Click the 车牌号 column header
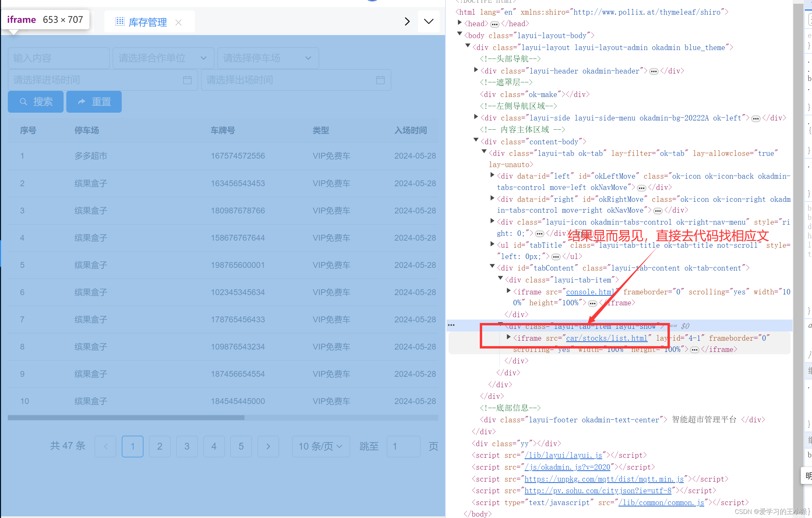Image resolution: width=812 pixels, height=518 pixels. (x=223, y=130)
